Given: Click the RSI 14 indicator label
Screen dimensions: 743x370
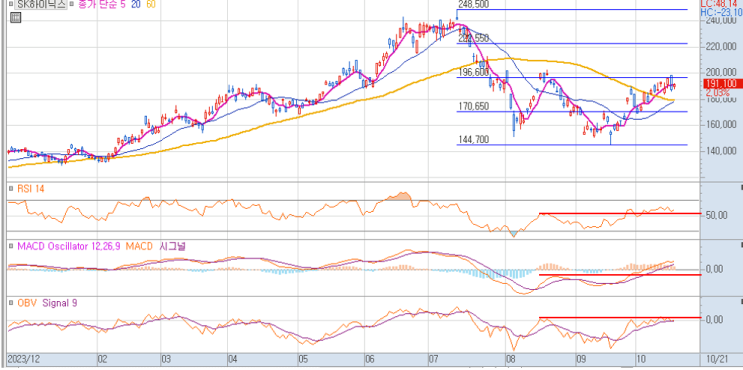Looking at the screenshot, I should pyautogui.click(x=31, y=189).
